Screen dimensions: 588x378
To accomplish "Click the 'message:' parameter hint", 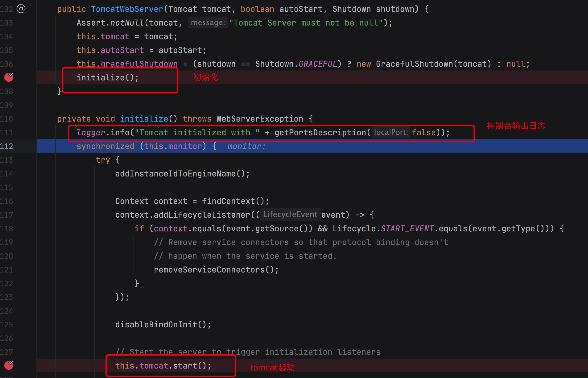I will pos(208,22).
